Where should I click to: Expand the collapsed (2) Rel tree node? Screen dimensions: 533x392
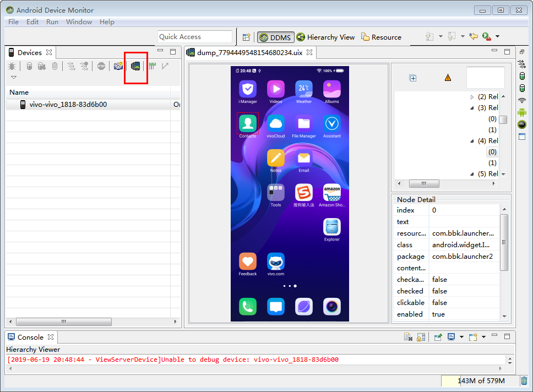pos(472,96)
